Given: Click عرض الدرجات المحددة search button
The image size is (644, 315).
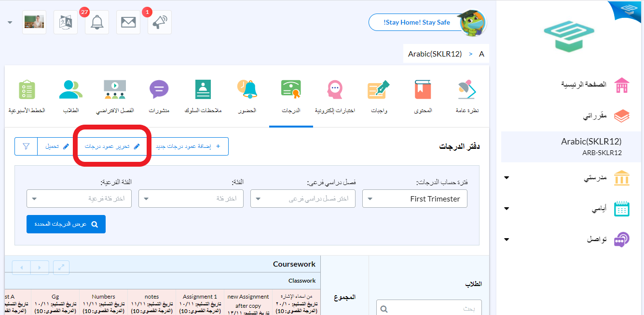Looking at the screenshot, I should [x=66, y=224].
